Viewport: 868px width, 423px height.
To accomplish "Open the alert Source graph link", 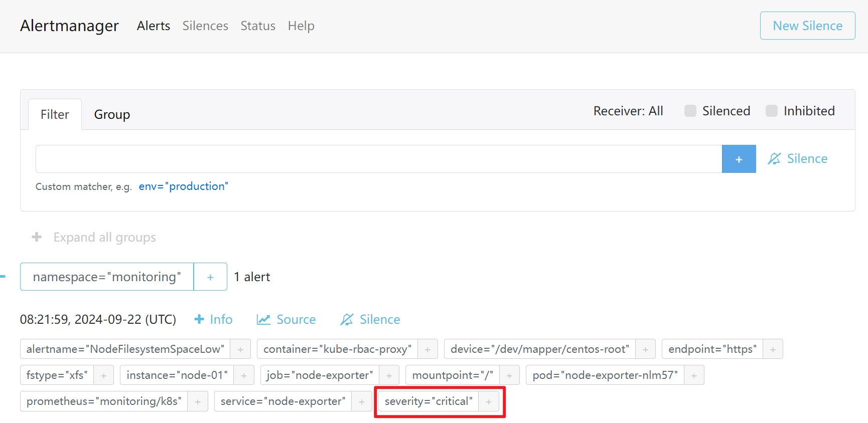I will (286, 320).
